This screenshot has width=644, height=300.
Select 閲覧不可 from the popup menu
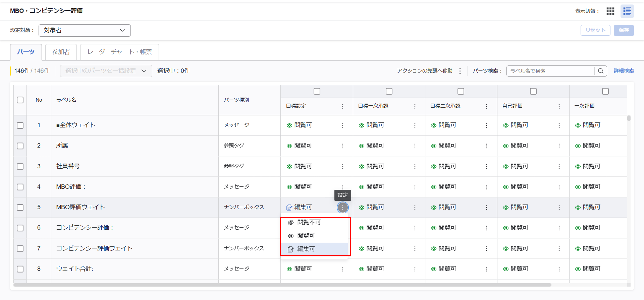pyautogui.click(x=309, y=222)
